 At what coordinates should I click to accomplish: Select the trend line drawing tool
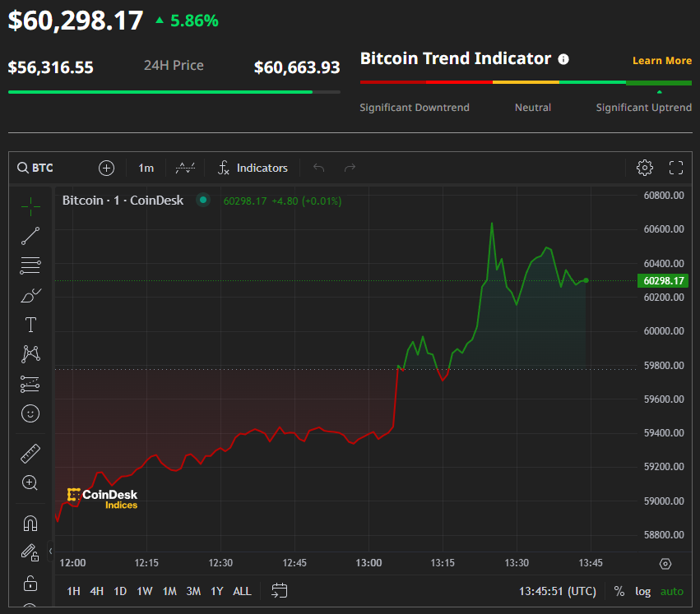30,236
